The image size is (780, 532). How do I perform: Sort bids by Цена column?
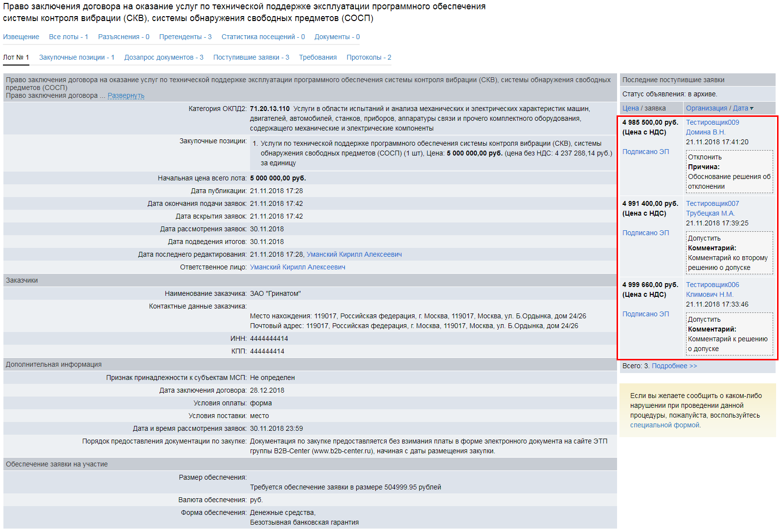pyautogui.click(x=630, y=109)
